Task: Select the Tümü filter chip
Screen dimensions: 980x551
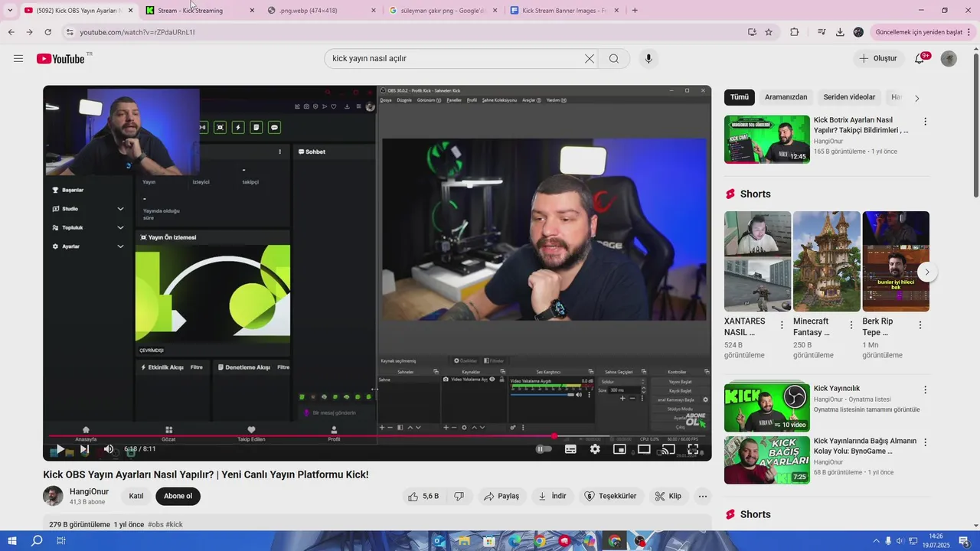Action: tap(740, 97)
